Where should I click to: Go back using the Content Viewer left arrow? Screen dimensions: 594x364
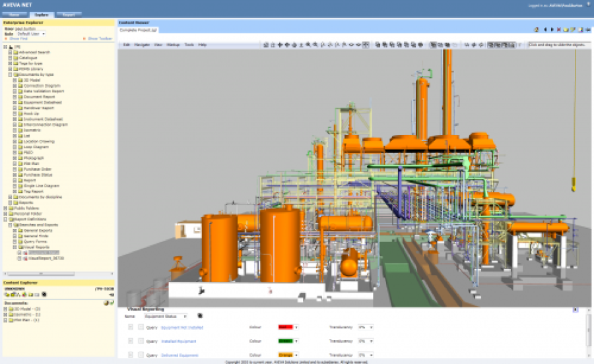coord(545,30)
